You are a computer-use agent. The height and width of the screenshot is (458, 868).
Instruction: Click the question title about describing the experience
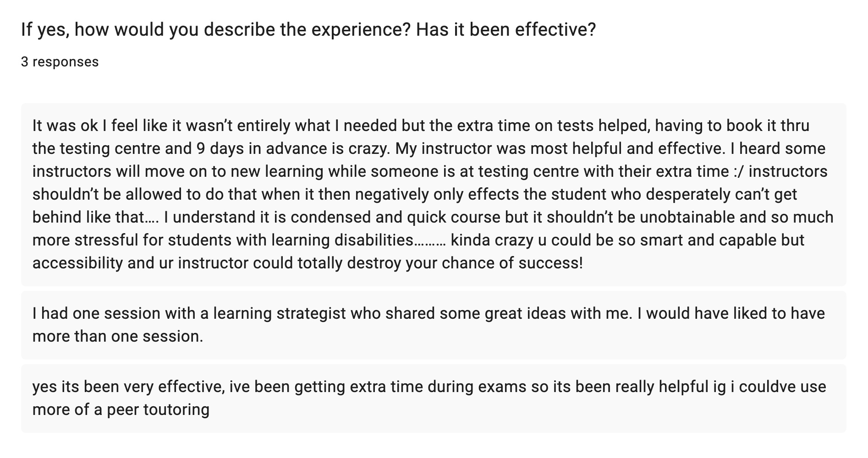point(308,30)
